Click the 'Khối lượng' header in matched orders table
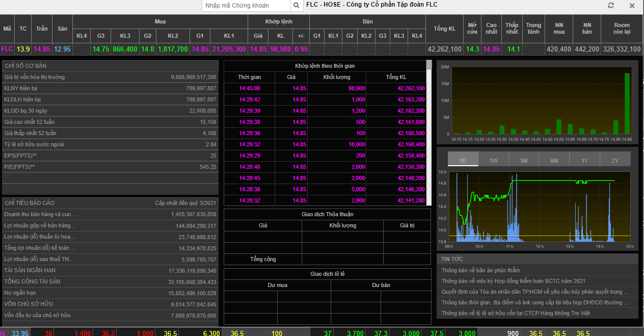The image size is (644, 336). [x=337, y=77]
